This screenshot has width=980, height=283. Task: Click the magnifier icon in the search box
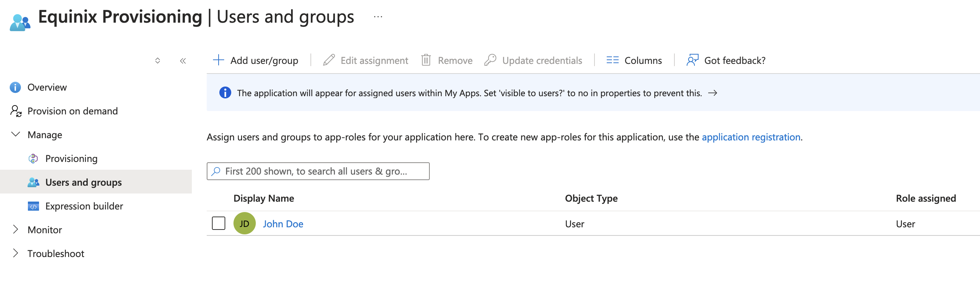(216, 171)
